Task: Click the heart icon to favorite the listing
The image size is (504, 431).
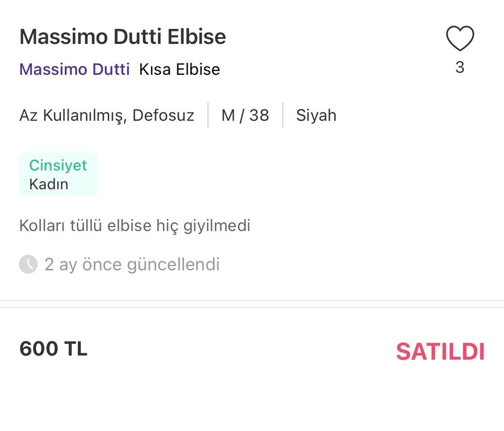Action: 460,37
